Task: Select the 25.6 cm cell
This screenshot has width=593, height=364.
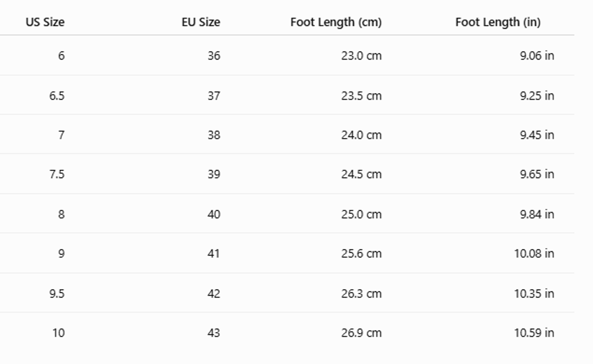Action: coord(361,253)
